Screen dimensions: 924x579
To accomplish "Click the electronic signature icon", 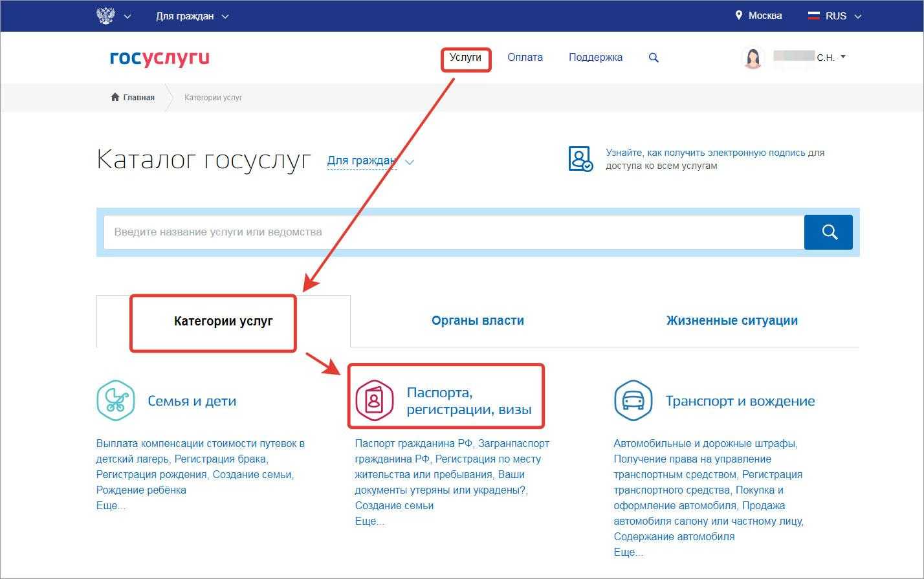I will (x=580, y=158).
